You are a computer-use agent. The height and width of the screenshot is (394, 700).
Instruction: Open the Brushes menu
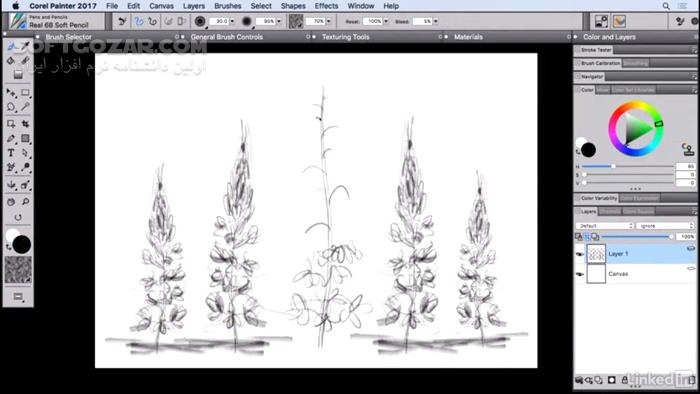click(x=228, y=6)
